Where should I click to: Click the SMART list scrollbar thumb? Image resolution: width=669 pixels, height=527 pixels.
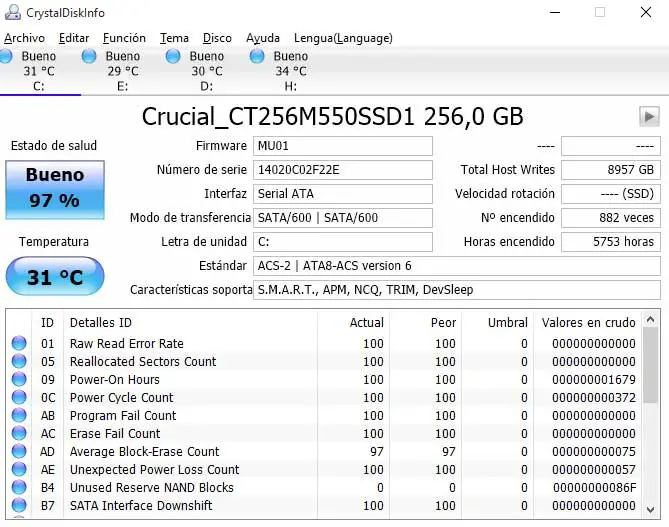(651, 366)
